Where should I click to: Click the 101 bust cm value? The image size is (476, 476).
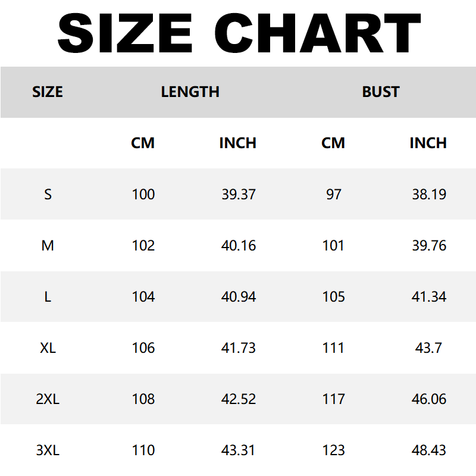coord(333,246)
